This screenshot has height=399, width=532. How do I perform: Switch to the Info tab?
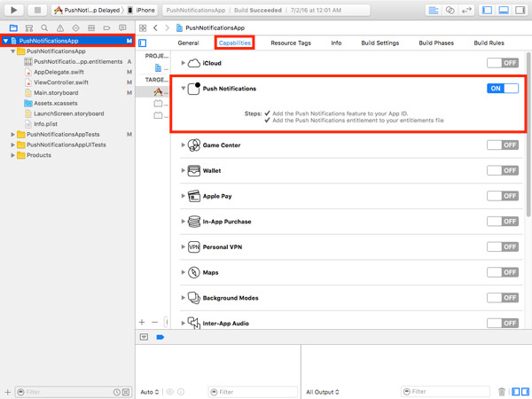pos(336,43)
